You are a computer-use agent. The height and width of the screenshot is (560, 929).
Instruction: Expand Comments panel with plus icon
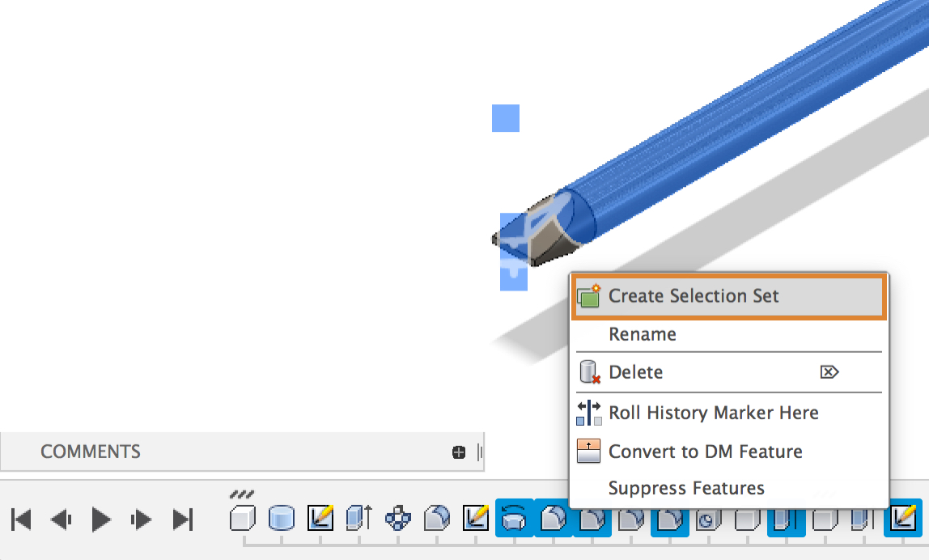[x=459, y=452]
